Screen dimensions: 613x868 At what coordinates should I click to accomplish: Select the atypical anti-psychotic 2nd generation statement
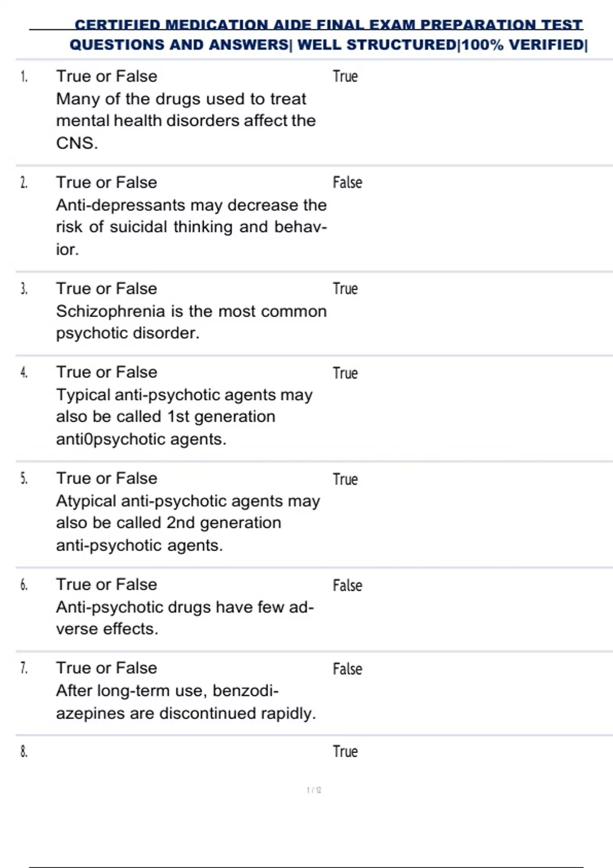tap(188, 523)
